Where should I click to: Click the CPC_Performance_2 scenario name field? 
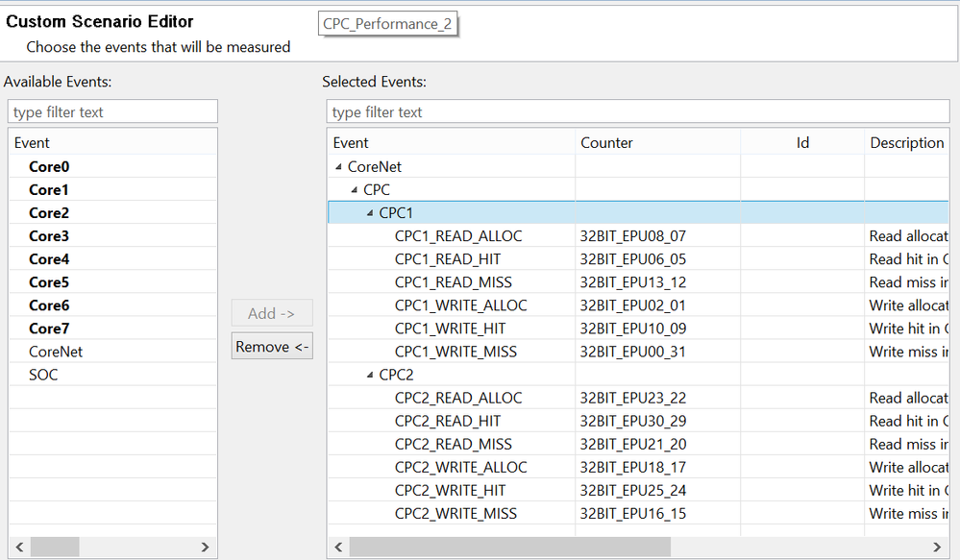tap(387, 24)
